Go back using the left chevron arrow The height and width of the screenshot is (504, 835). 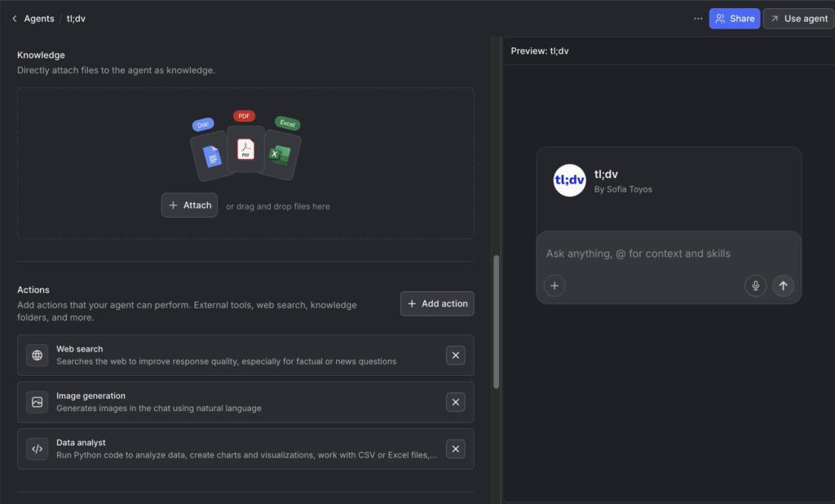15,19
